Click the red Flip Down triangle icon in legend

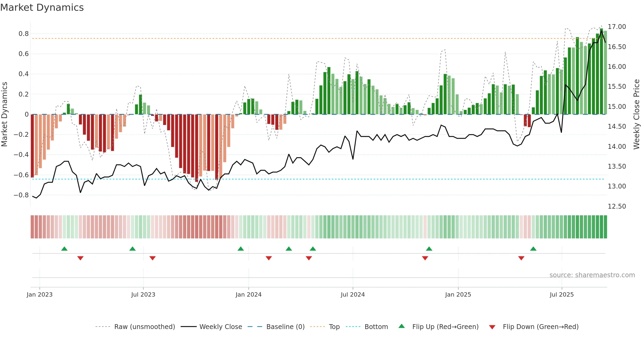coord(492,327)
